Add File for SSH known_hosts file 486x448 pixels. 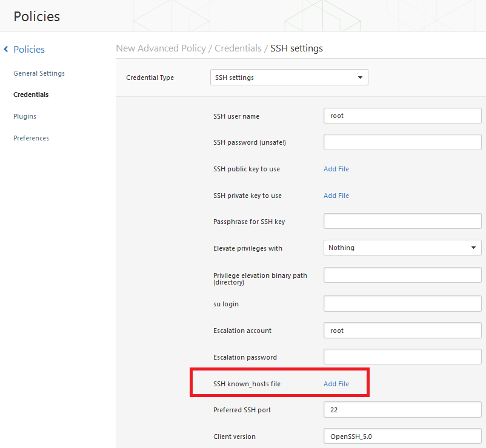click(x=336, y=384)
